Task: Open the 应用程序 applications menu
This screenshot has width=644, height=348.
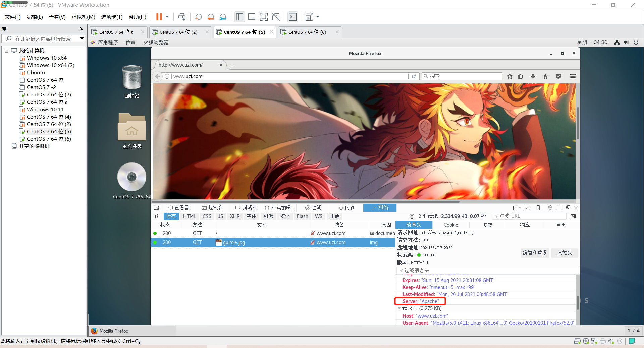Action: click(108, 42)
